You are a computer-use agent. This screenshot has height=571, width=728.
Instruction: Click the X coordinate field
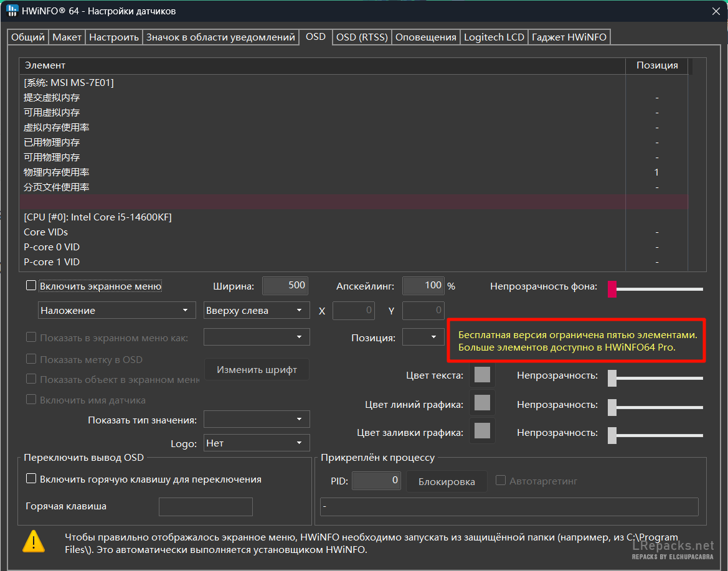pyautogui.click(x=354, y=311)
